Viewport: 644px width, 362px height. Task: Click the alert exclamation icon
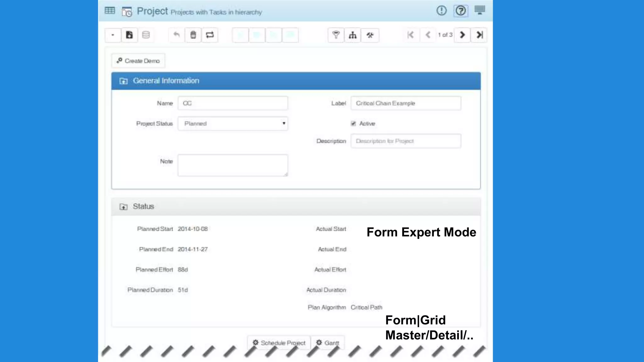click(441, 11)
